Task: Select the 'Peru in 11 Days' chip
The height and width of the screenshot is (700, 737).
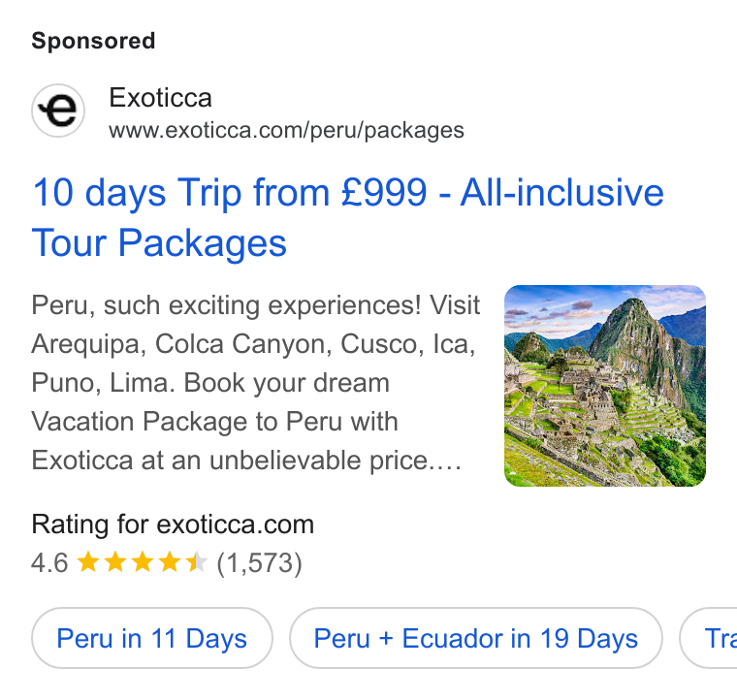Action: coord(152,638)
